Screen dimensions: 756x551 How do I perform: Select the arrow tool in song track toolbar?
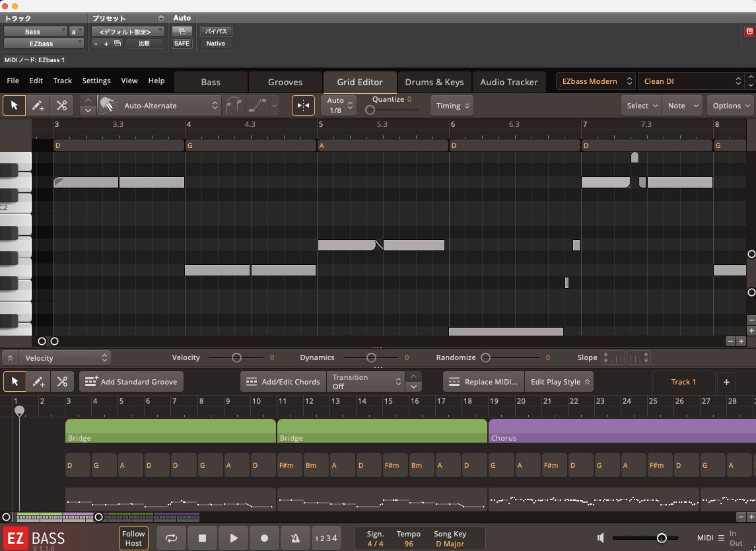(15, 382)
